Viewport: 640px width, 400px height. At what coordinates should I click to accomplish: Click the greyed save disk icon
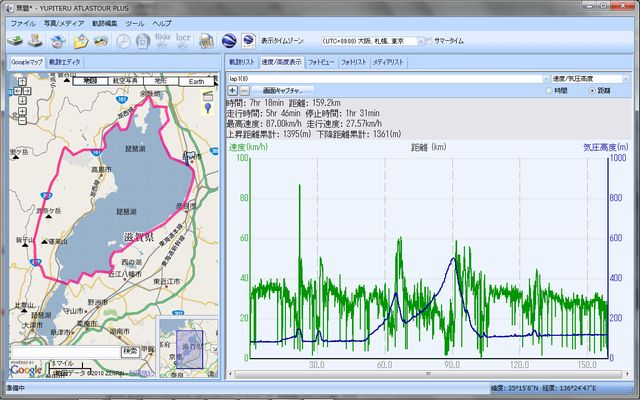(143, 41)
